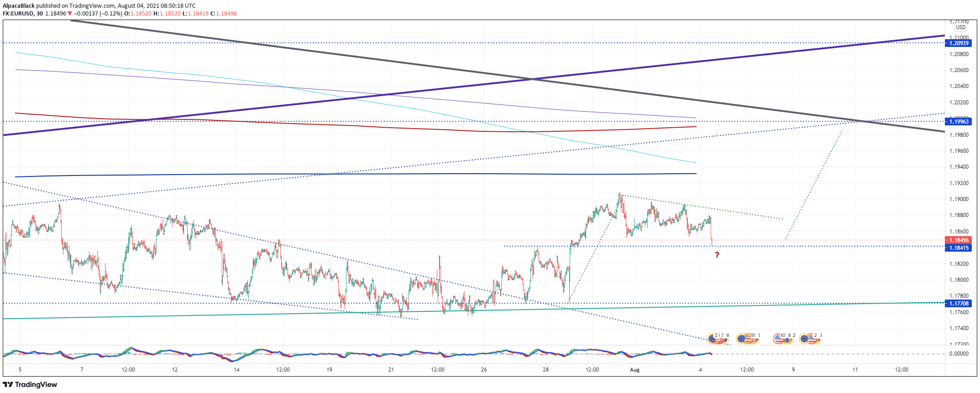The image size is (980, 393).
Task: Click the 30 timeframe value in header
Action: [40, 14]
